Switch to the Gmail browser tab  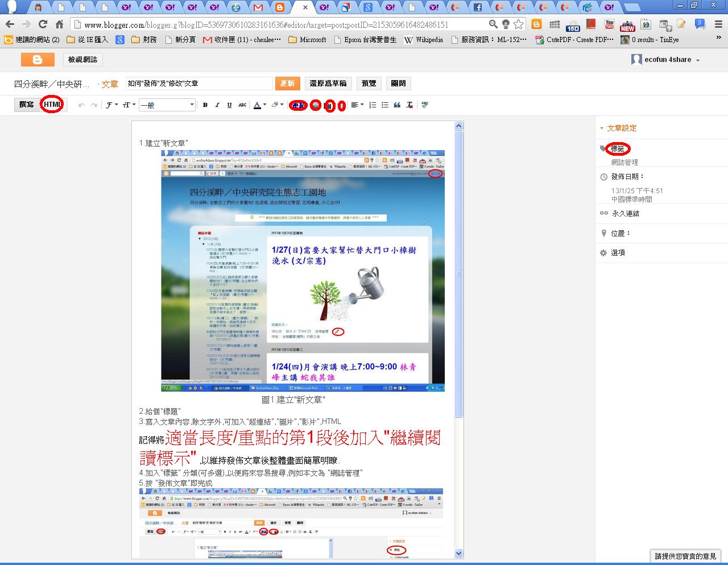click(x=258, y=7)
